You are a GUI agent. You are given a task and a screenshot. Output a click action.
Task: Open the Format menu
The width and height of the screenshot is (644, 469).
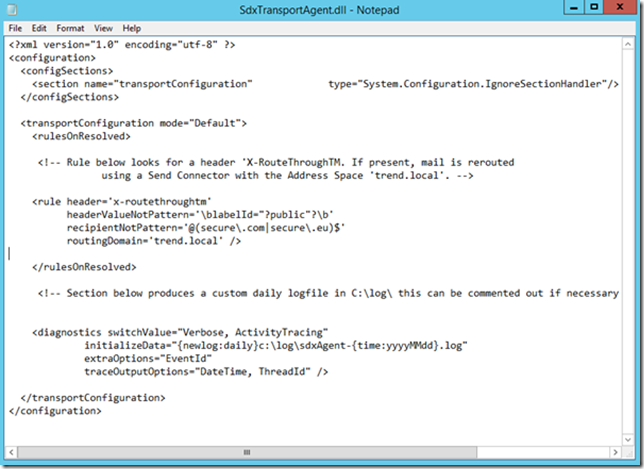[70, 29]
